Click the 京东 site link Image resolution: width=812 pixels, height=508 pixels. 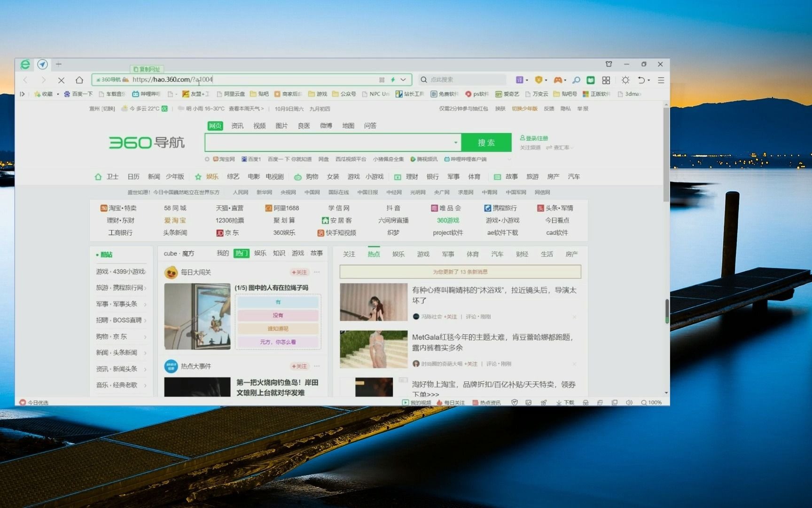coord(227,232)
